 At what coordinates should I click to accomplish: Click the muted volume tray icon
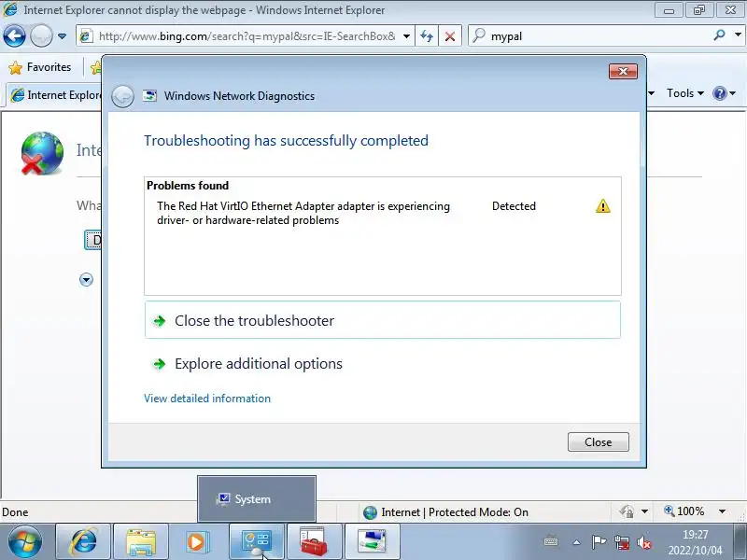[x=644, y=542]
